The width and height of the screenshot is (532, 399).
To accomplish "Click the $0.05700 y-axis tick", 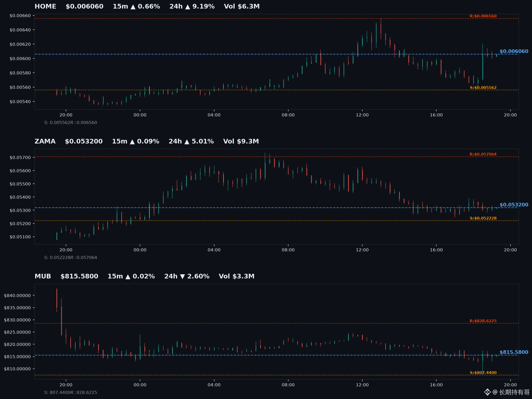I will click(x=20, y=158).
